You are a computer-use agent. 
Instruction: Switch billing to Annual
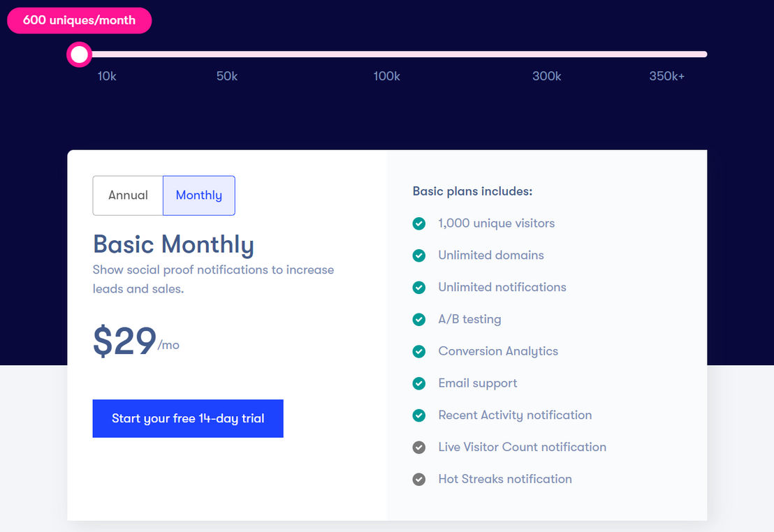point(128,195)
